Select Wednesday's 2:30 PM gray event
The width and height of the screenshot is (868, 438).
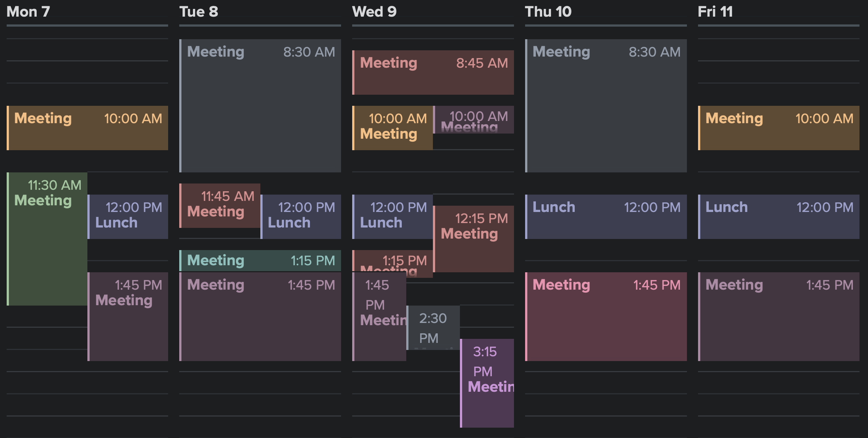coord(433,328)
